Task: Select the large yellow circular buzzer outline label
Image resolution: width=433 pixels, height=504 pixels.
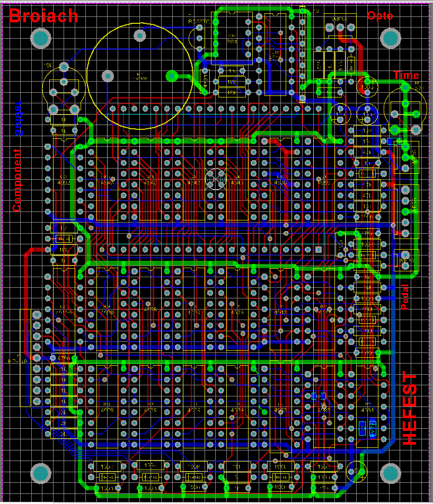Action: (x=140, y=76)
